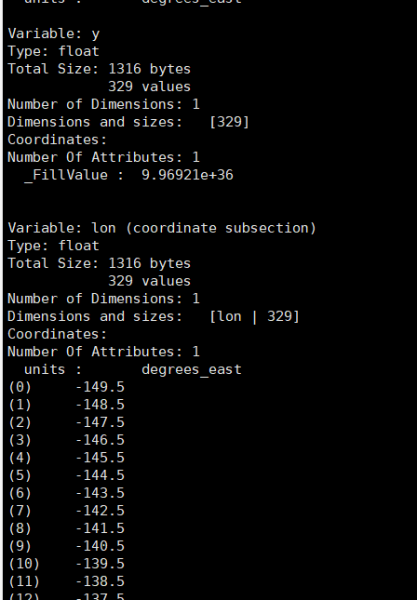Click the 'Variable: y' header line
The image size is (417, 600).
pyautogui.click(x=54, y=34)
